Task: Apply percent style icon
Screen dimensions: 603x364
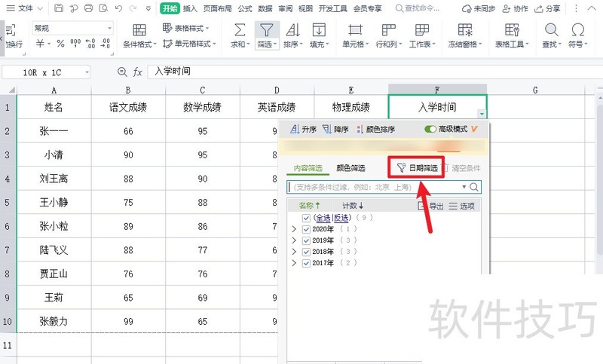Action: coord(60,44)
